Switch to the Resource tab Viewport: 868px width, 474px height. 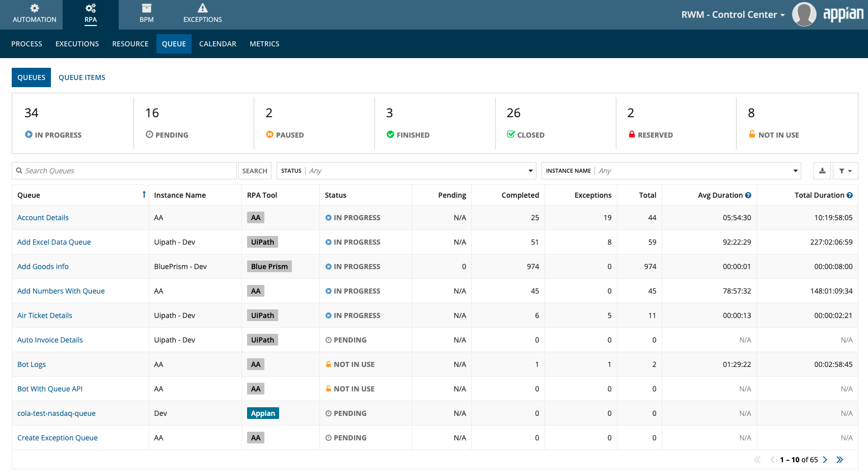click(x=130, y=44)
